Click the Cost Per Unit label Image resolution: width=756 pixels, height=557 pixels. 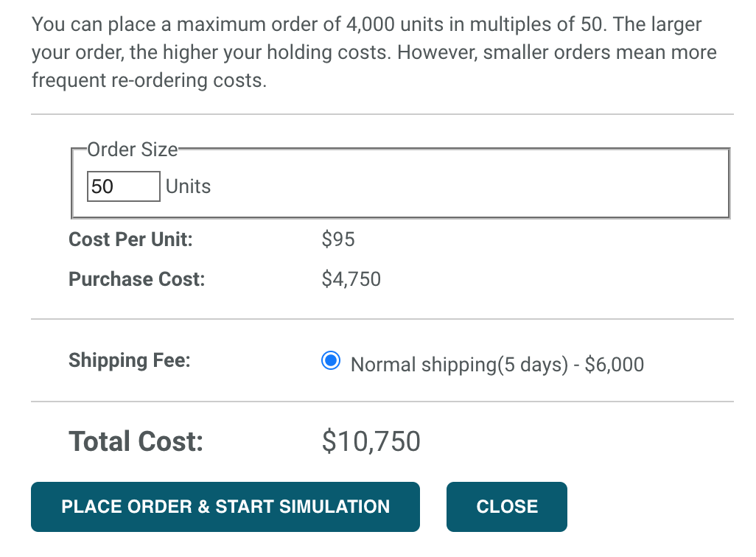(130, 239)
